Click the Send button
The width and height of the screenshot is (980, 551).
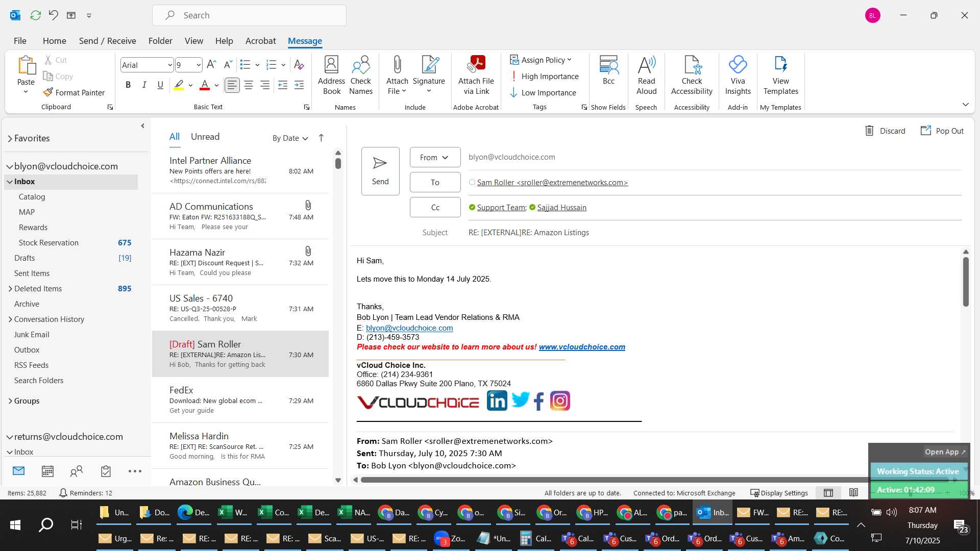tap(380, 171)
